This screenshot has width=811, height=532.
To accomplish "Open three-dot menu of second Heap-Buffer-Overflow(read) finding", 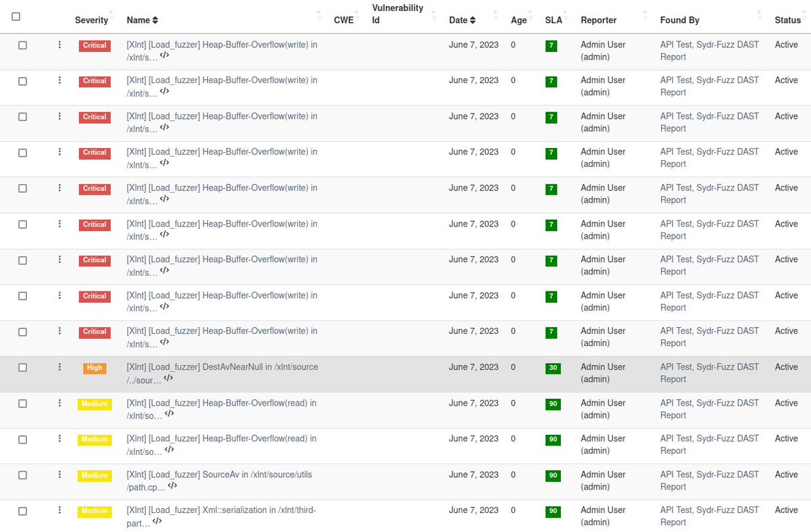I will point(59,439).
